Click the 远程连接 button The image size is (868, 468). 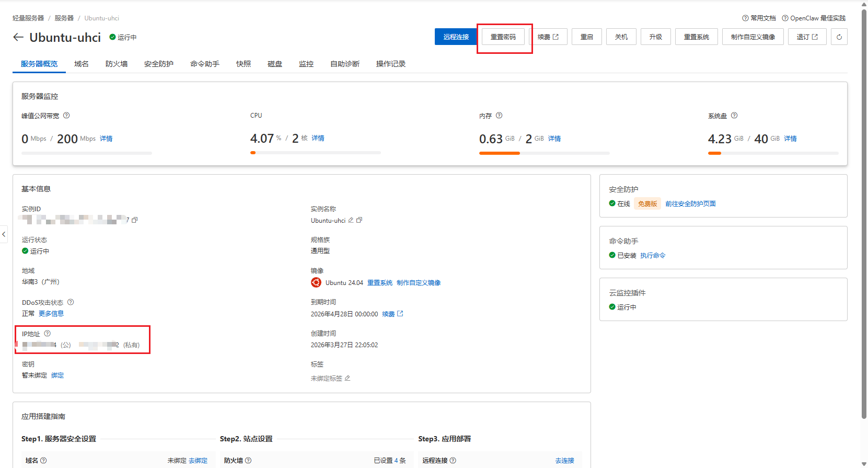pyautogui.click(x=456, y=37)
